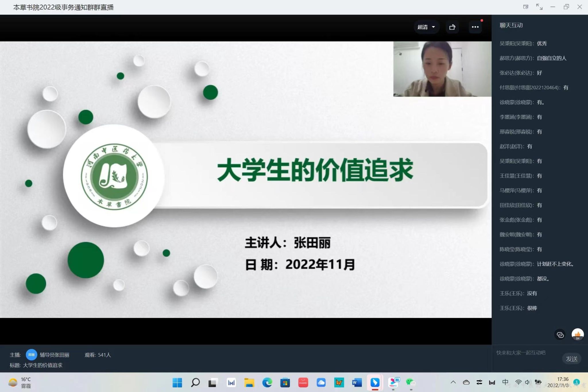
Task: Select the 聊天互动 chat panel header
Action: pos(511,25)
